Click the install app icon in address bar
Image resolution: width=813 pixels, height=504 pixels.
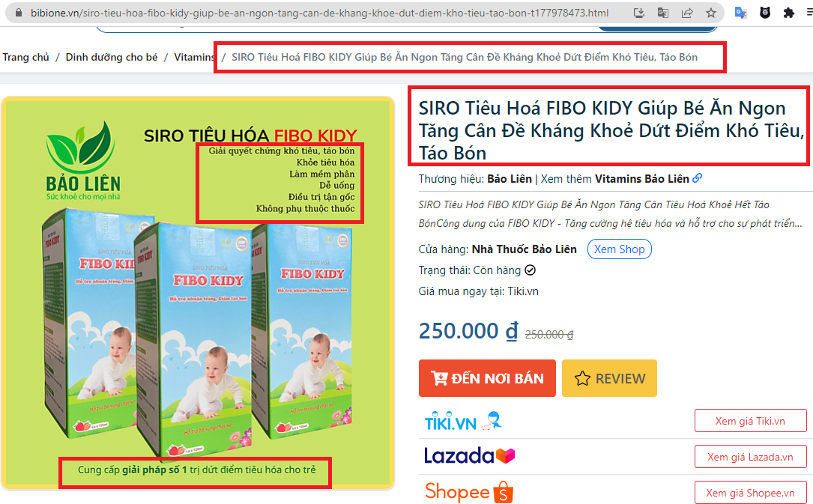[x=638, y=13]
